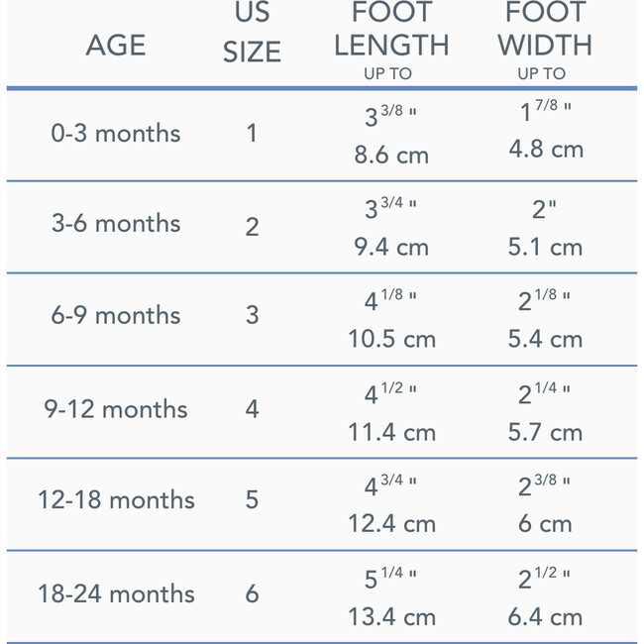Click the 6-9 months age cell
The image size is (644, 644).
coord(116,316)
